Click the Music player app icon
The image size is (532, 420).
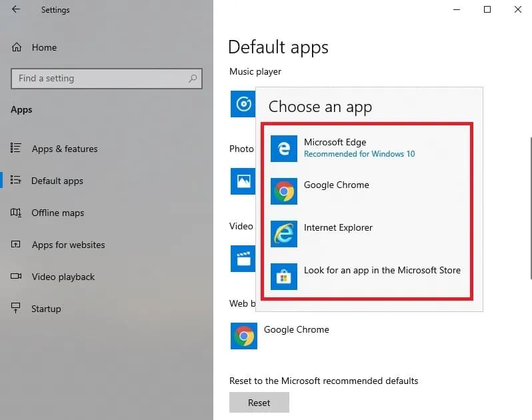[243, 104]
